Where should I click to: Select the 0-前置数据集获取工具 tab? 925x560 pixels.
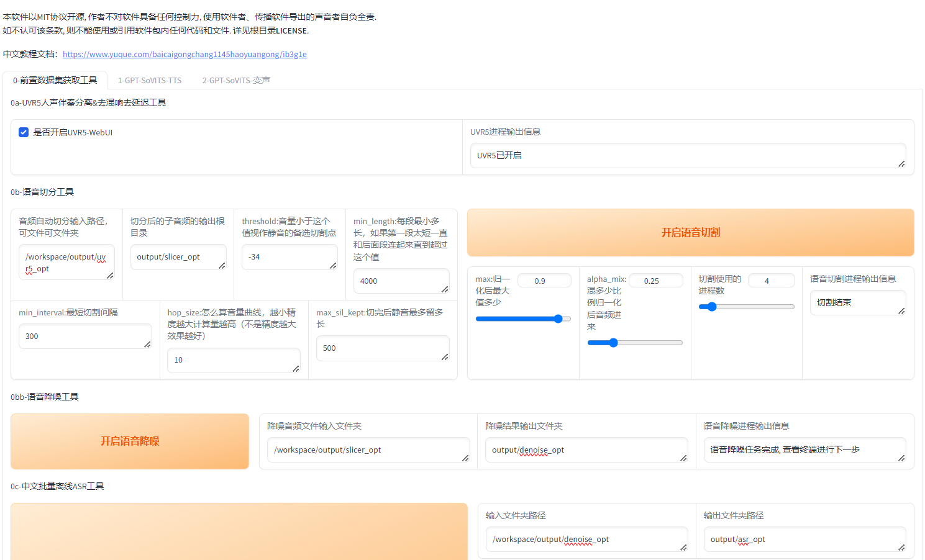coord(55,80)
